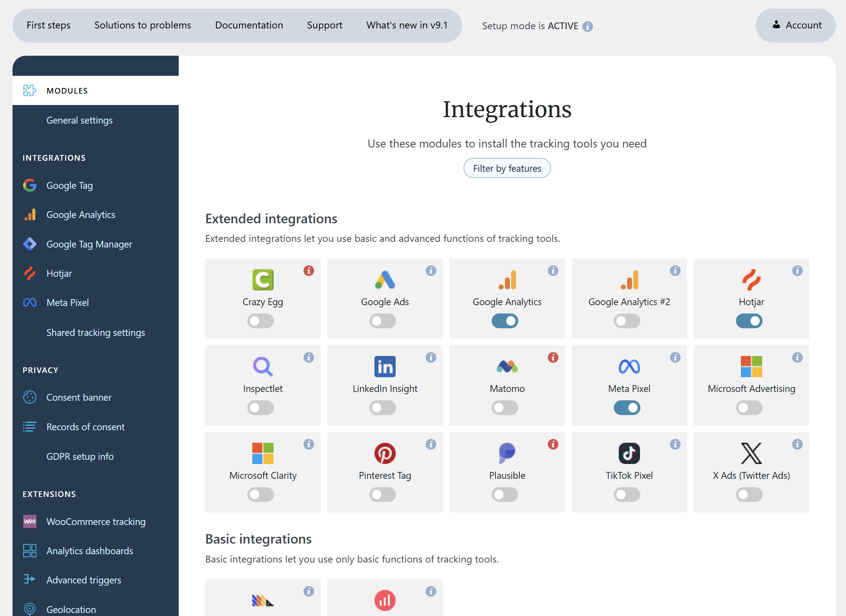The width and height of the screenshot is (846, 616).
Task: Click the Crazy Egg logo
Action: click(x=263, y=280)
